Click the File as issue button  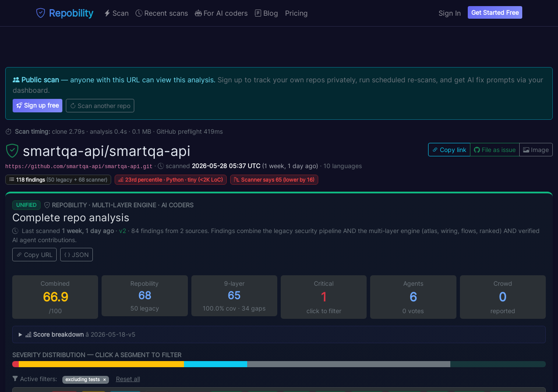[x=495, y=149]
